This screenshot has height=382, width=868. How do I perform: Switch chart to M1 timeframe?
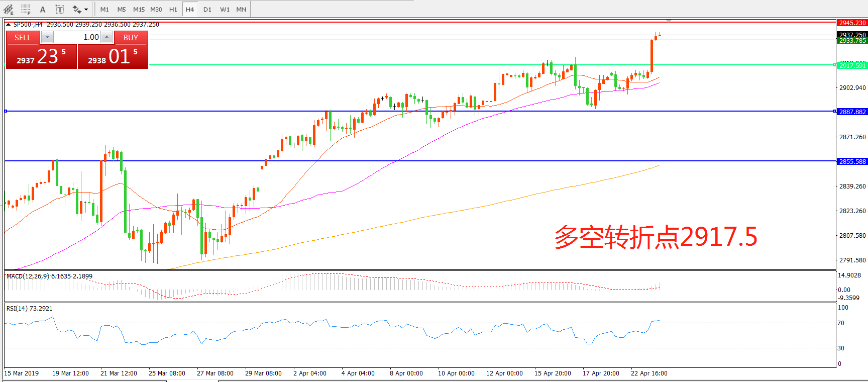tap(104, 9)
